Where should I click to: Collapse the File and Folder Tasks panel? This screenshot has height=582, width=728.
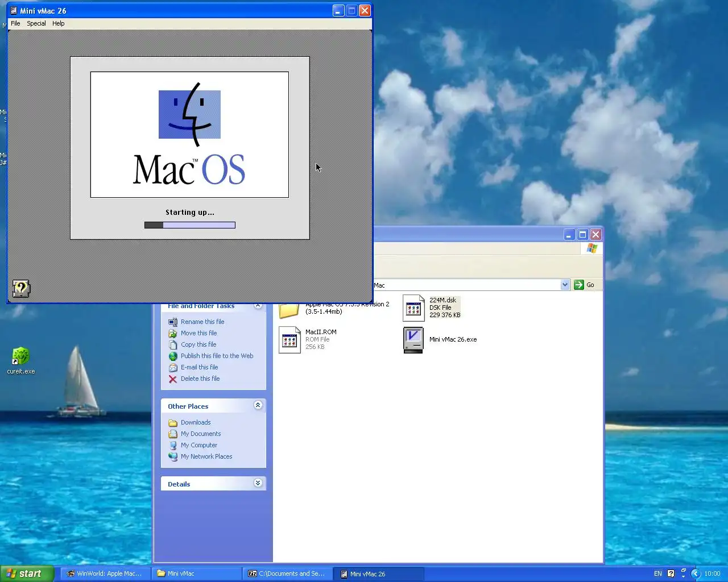click(x=258, y=306)
